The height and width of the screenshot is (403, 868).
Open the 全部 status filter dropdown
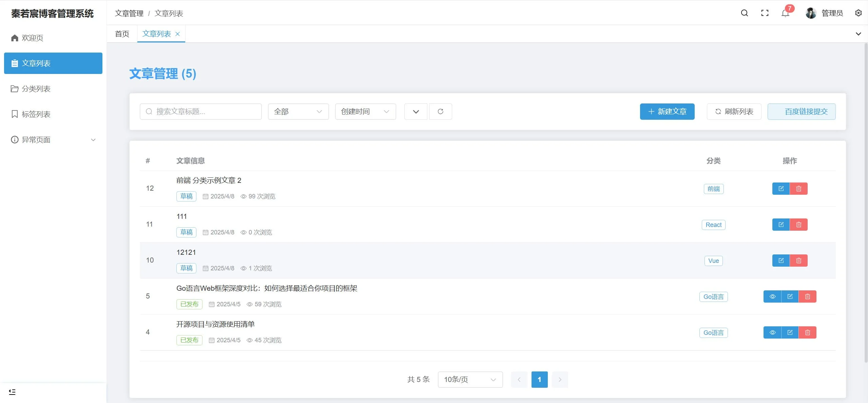point(298,112)
